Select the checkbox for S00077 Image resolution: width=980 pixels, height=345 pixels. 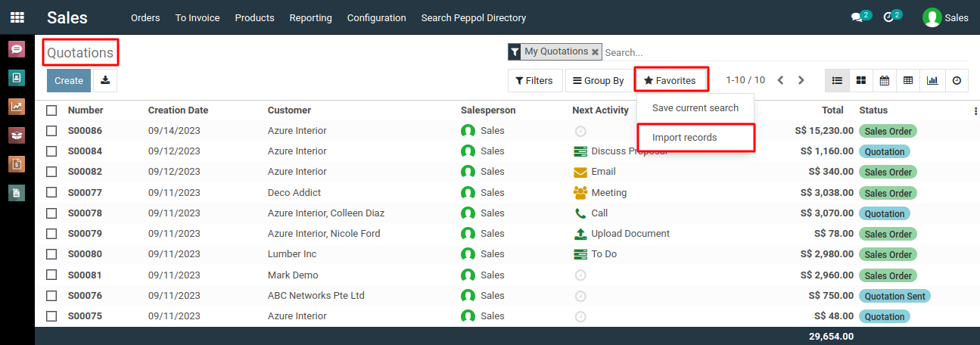[51, 192]
